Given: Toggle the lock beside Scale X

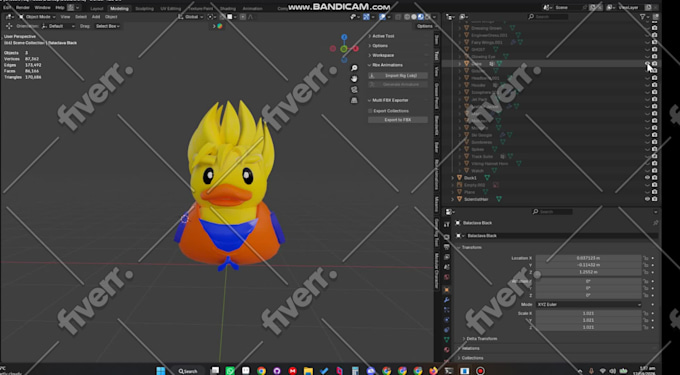Looking at the screenshot, I should coord(646,313).
